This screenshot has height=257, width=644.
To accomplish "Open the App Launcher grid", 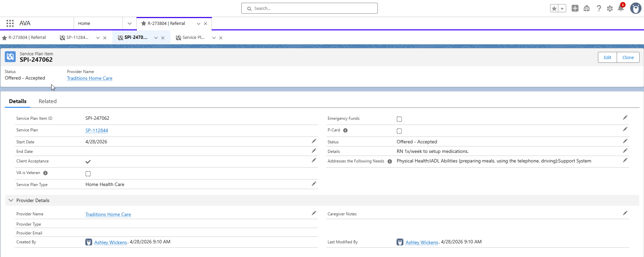I will click(x=10, y=23).
